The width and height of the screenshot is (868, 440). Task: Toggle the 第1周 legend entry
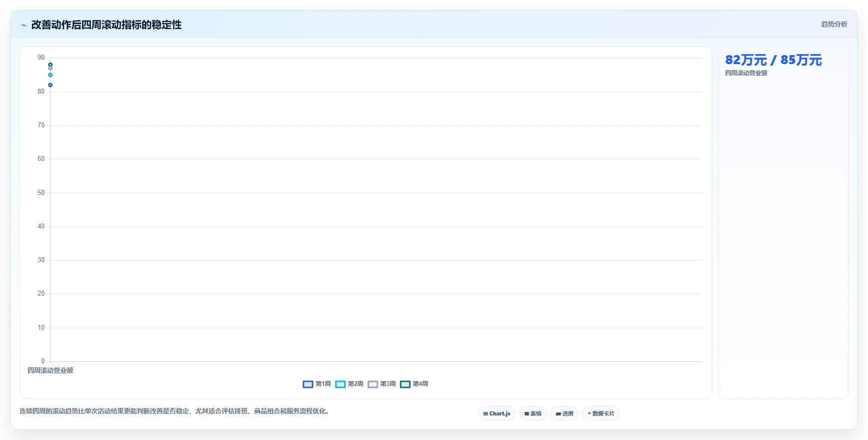tap(317, 384)
